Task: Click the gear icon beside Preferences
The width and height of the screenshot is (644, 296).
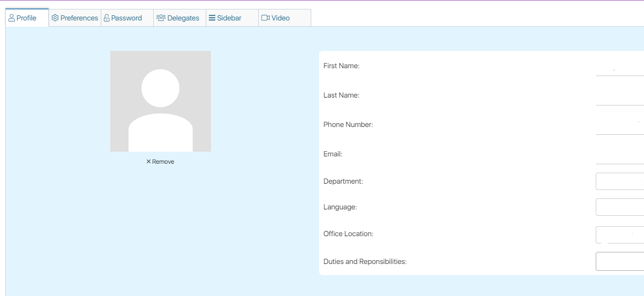Action: point(55,18)
